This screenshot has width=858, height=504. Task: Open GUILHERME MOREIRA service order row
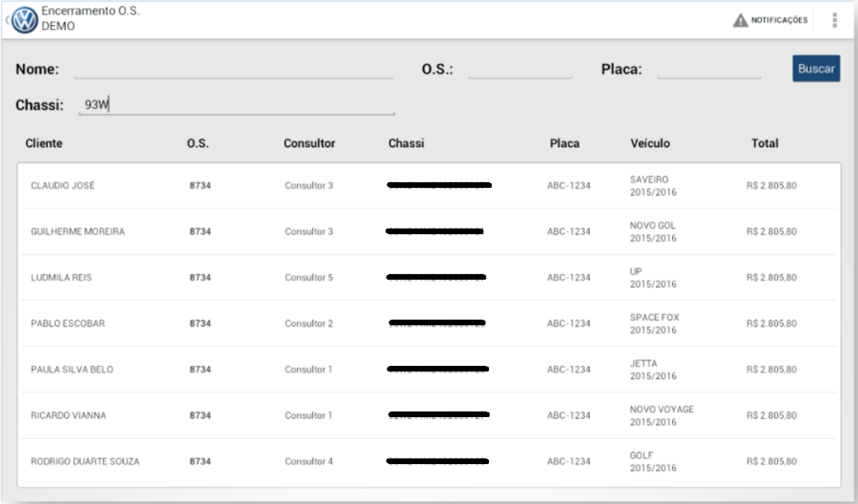(x=78, y=231)
